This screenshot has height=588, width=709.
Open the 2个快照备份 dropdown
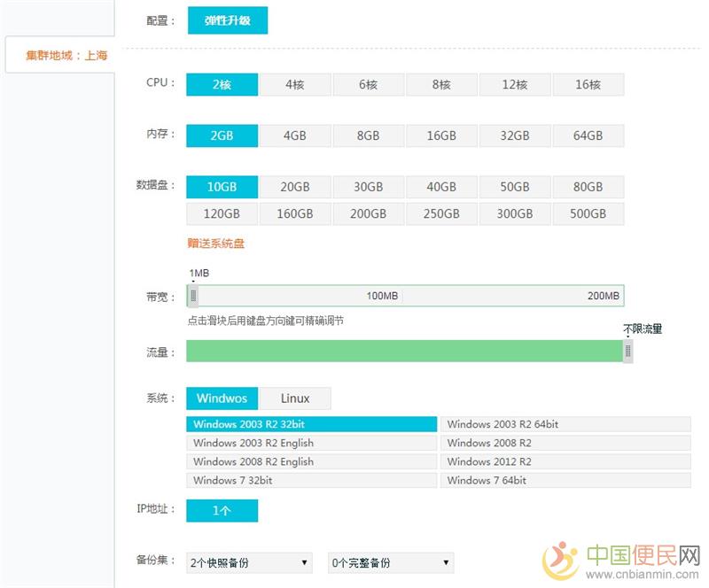pos(249,562)
